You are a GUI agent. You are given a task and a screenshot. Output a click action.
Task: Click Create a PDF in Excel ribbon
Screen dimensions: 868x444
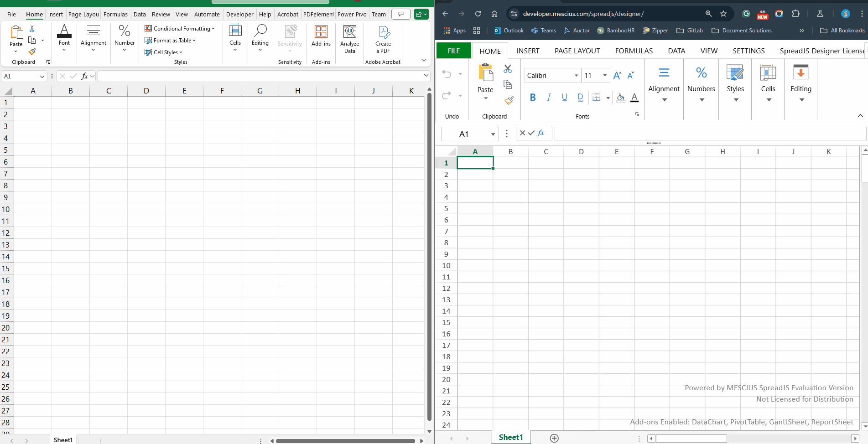tap(383, 39)
